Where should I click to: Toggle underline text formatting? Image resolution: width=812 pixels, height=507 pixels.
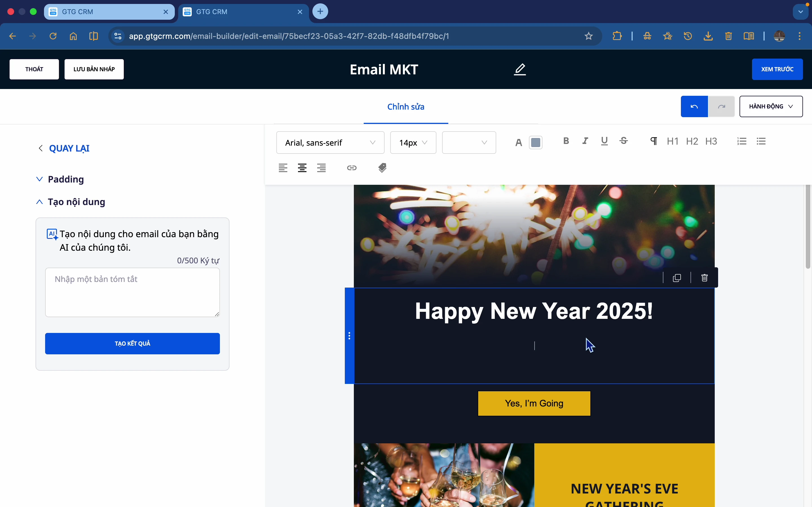(x=604, y=141)
